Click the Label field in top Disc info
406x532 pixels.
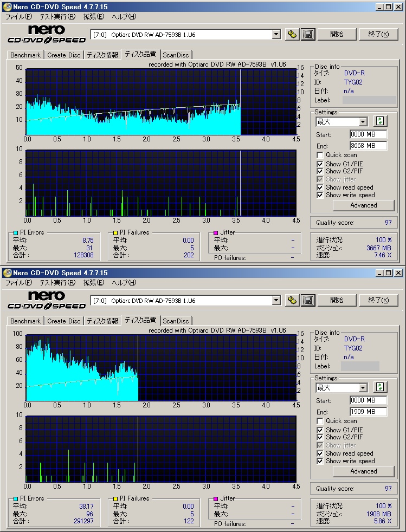click(x=369, y=100)
